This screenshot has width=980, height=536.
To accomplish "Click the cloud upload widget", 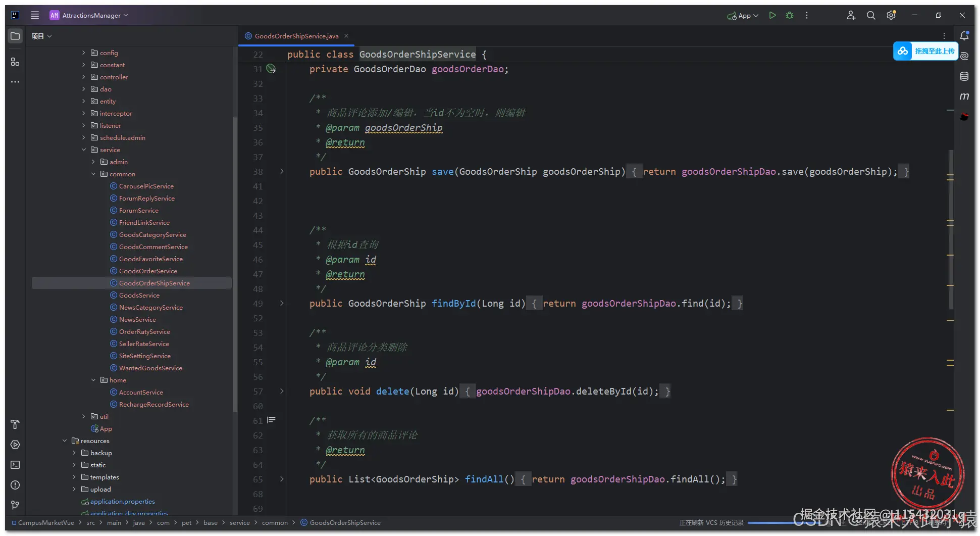I will click(x=925, y=51).
